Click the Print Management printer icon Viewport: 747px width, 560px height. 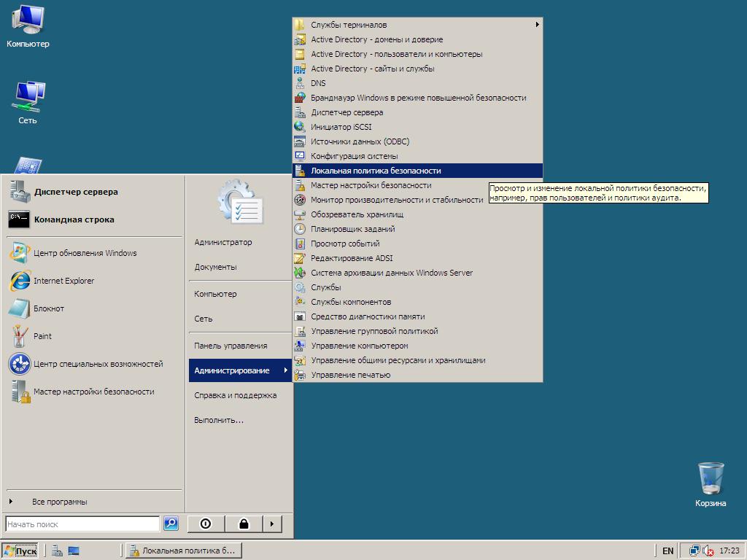(300, 375)
